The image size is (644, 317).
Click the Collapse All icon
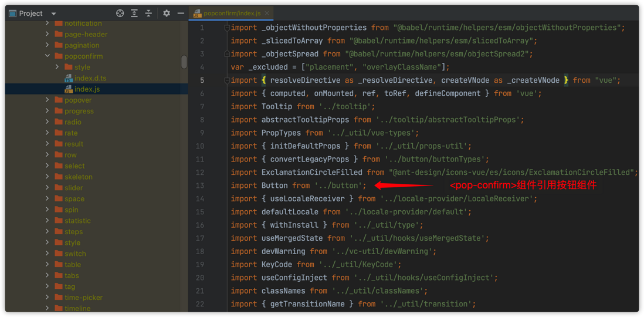(x=148, y=13)
